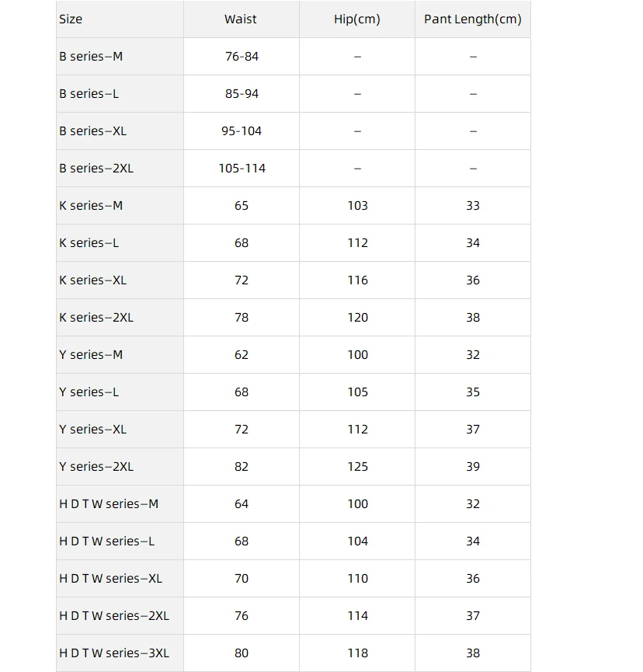Screen dimensions: 643x672
Task: Click the 105-114 waist range cell
Action: pyautogui.click(x=242, y=169)
